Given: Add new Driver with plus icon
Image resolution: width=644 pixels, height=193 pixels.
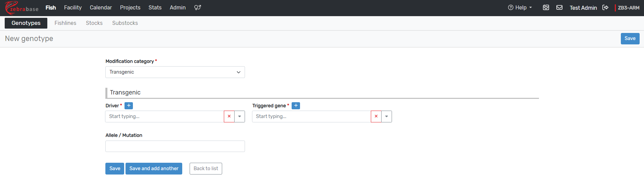Looking at the screenshot, I should coord(129,106).
